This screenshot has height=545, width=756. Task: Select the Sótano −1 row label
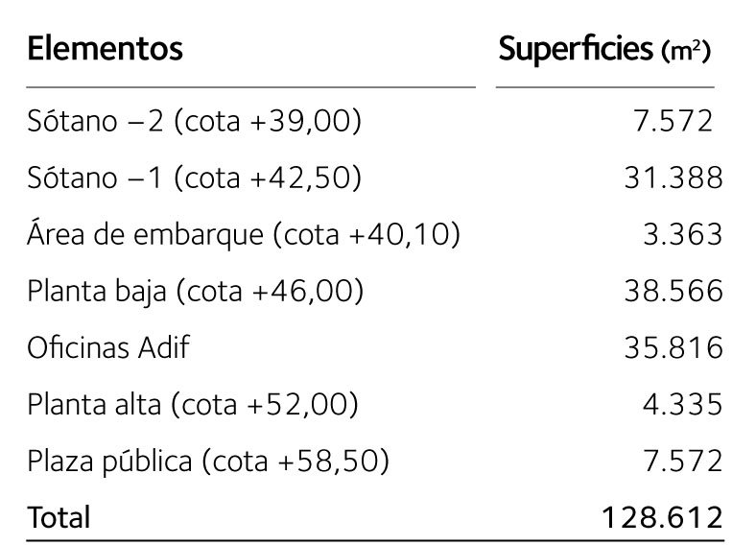point(195,178)
